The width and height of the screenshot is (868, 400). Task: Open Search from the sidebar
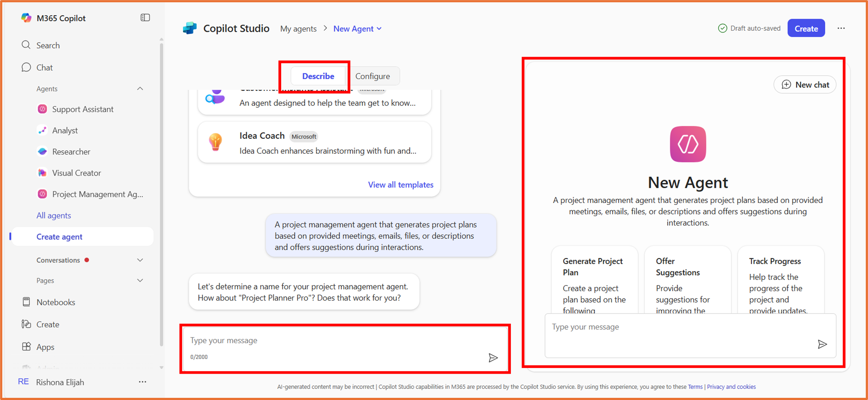48,45
